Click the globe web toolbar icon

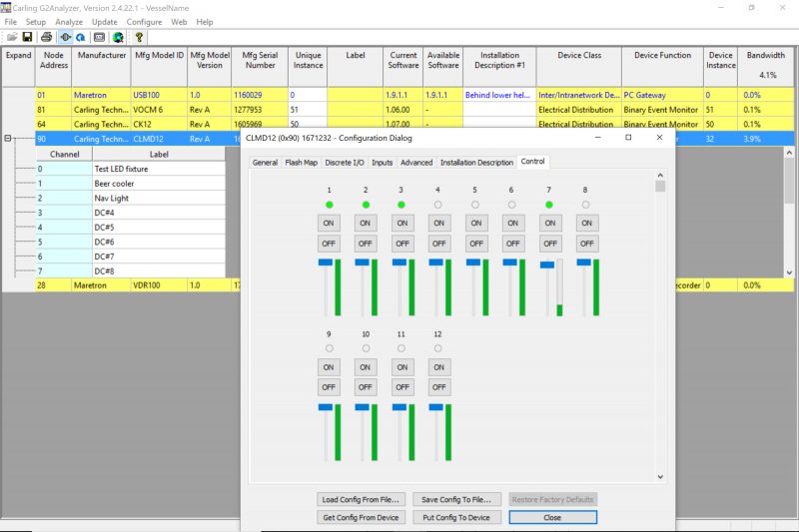tap(118, 37)
